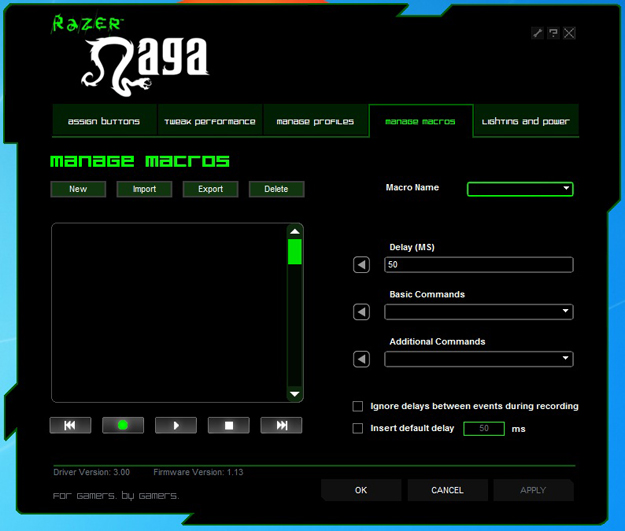Click the Export macro button
The image size is (625, 531).
(210, 189)
